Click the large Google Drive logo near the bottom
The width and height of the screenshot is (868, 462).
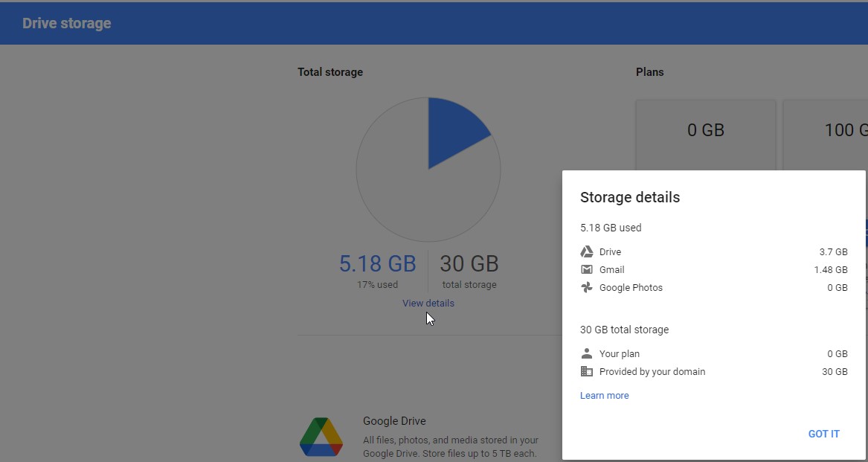(321, 437)
